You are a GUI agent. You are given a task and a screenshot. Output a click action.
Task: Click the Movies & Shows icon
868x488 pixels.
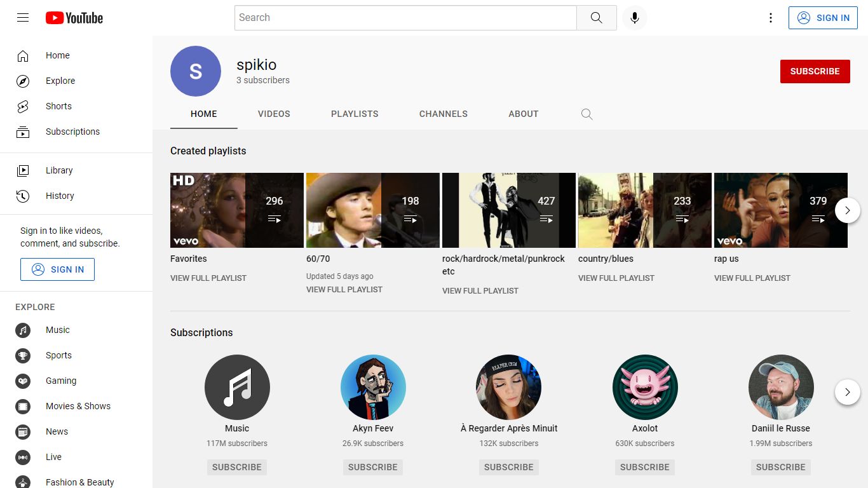[23, 406]
